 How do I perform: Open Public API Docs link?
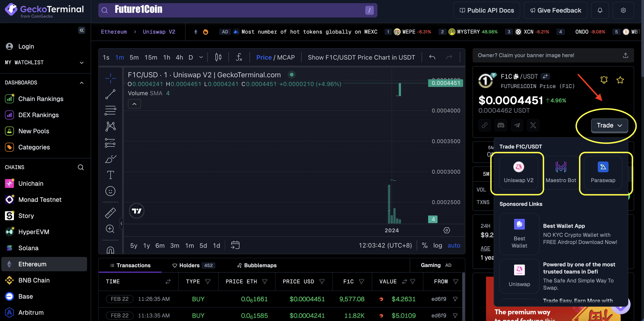pos(486,10)
